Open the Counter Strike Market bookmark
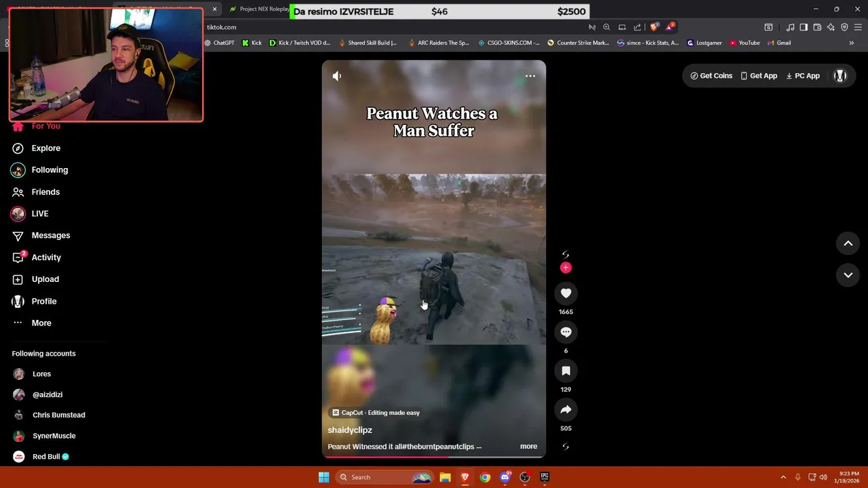 tap(578, 43)
